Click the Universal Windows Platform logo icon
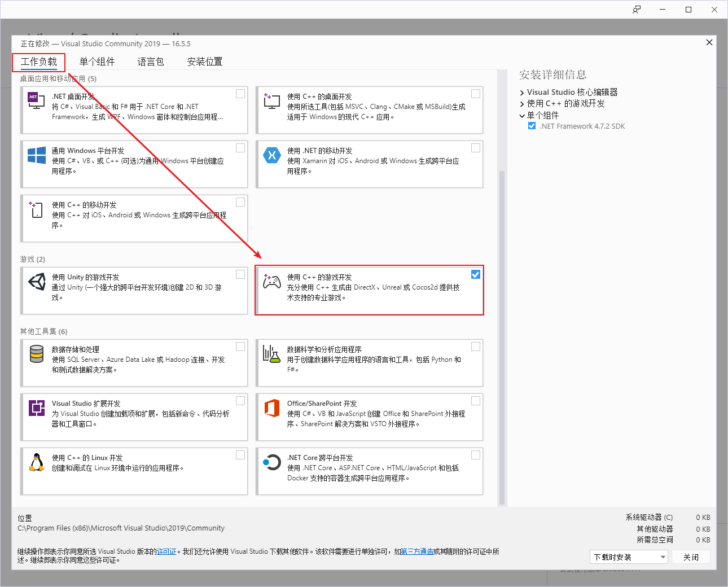Viewport: 728px width, 587px height. pos(37,155)
